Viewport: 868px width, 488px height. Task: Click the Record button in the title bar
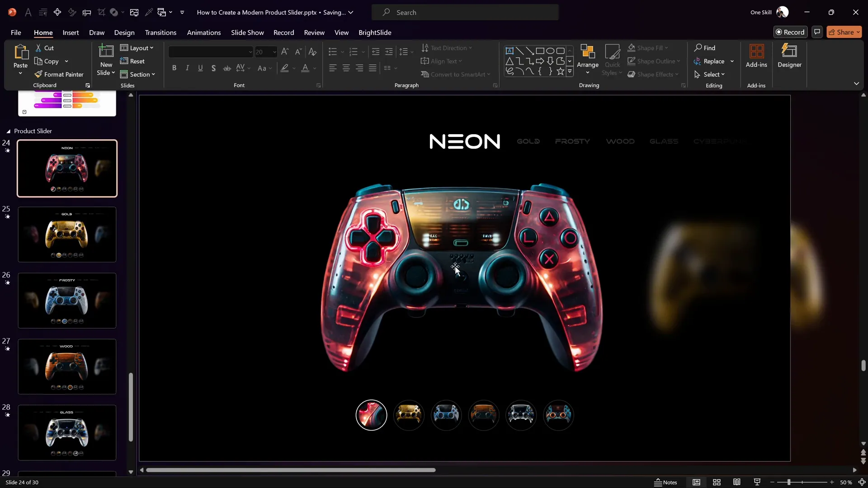tap(790, 32)
